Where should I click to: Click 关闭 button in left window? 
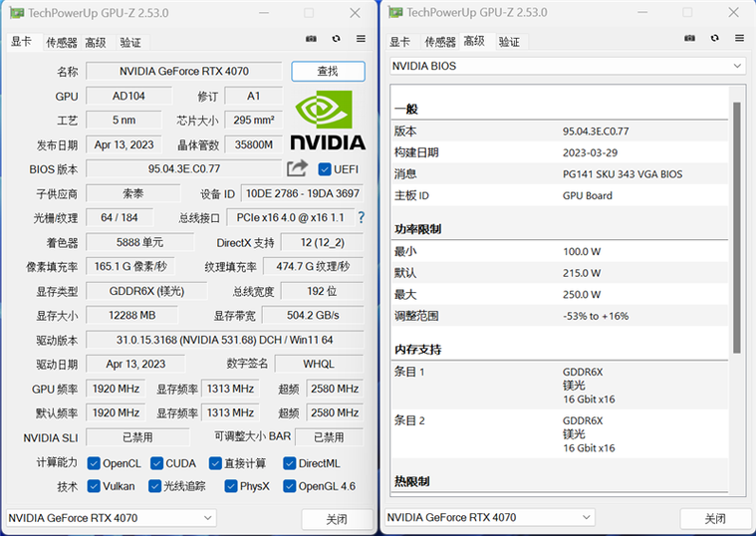click(x=337, y=519)
